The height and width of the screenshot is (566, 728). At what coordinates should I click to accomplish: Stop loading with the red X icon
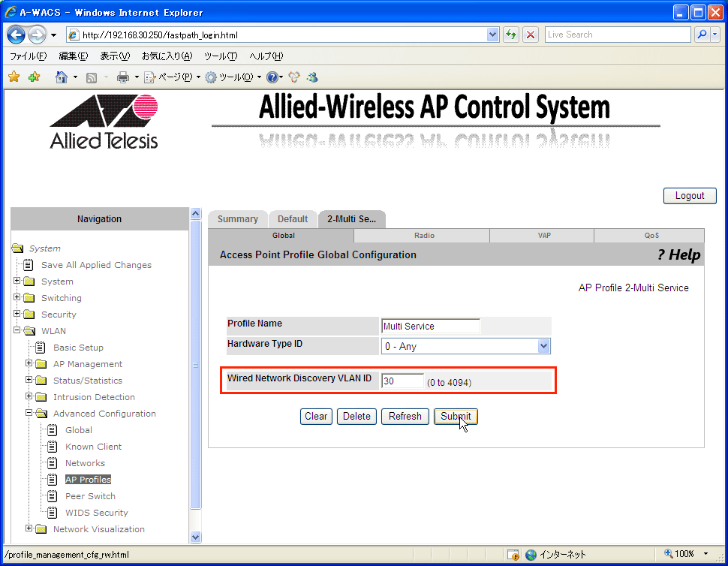tap(531, 35)
